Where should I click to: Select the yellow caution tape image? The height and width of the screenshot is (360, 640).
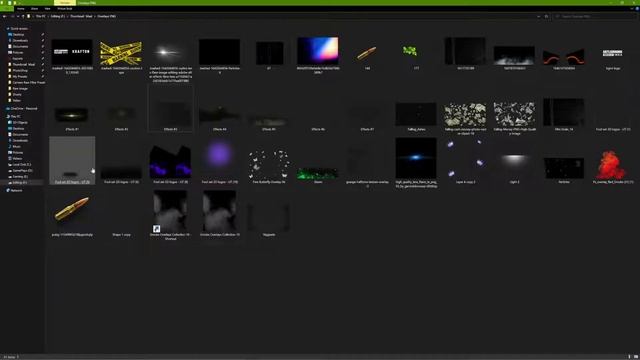121,53
